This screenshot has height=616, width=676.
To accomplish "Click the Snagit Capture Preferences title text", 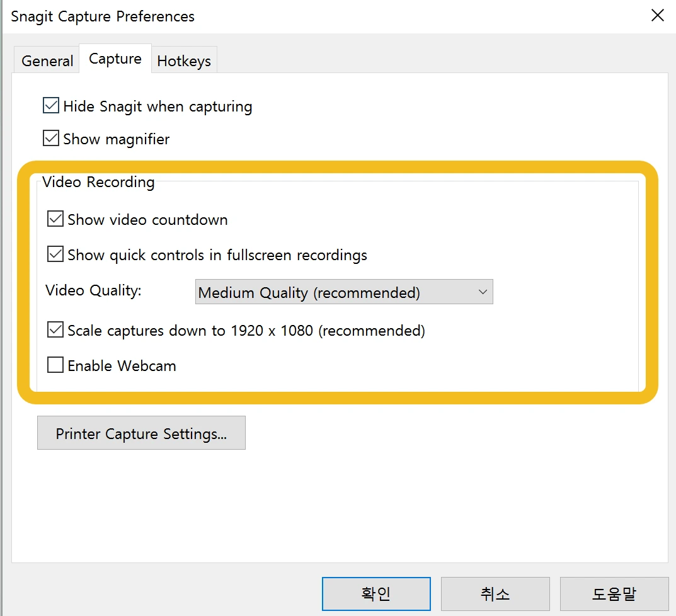I will pos(103,16).
